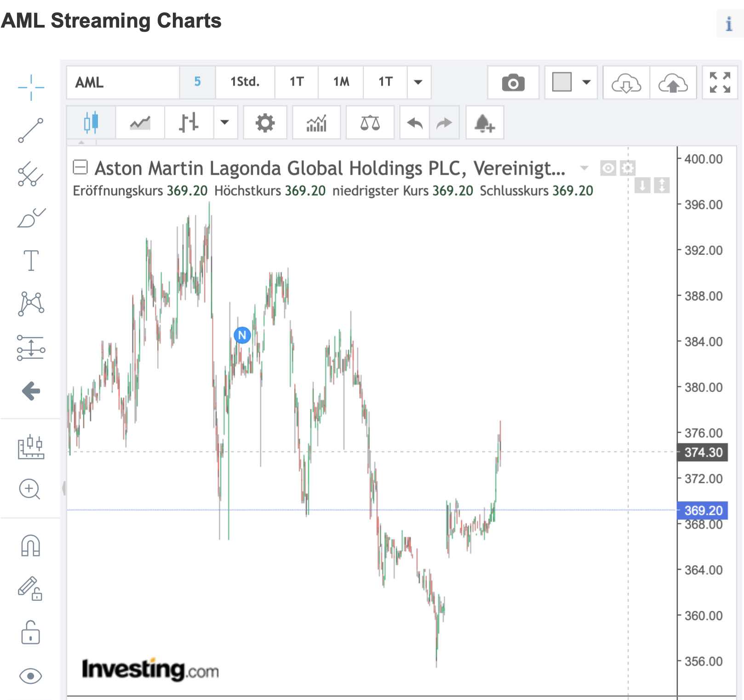
Task: Click the gray layout color square
Action: [561, 82]
